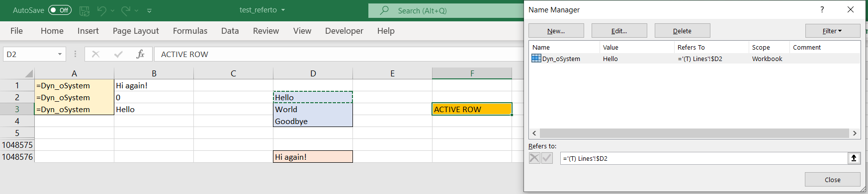Click the Refers to cancel X icon
This screenshot has width=868, height=194.
534,158
